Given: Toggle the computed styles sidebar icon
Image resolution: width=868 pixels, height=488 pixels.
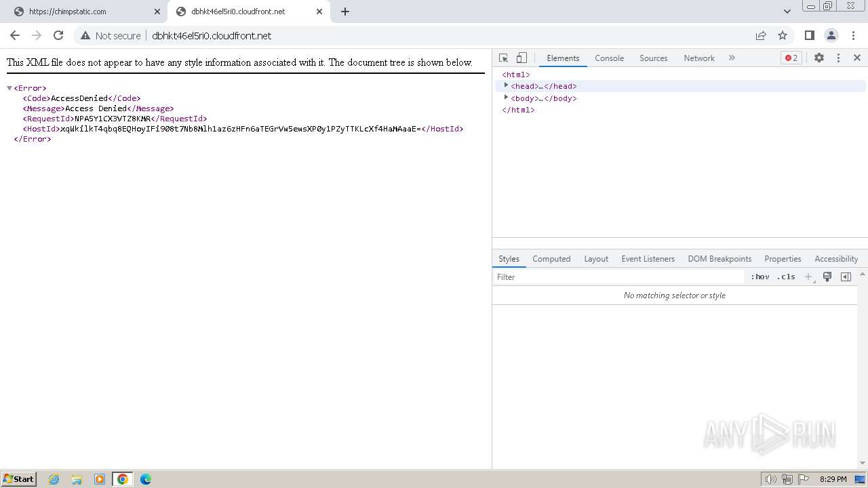Looking at the screenshot, I should [846, 277].
